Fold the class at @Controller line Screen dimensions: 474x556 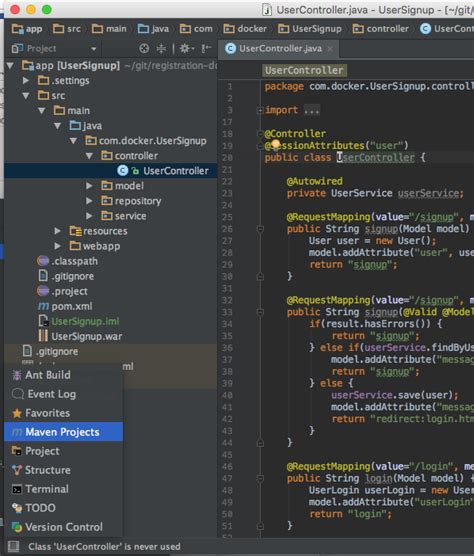tap(260, 134)
